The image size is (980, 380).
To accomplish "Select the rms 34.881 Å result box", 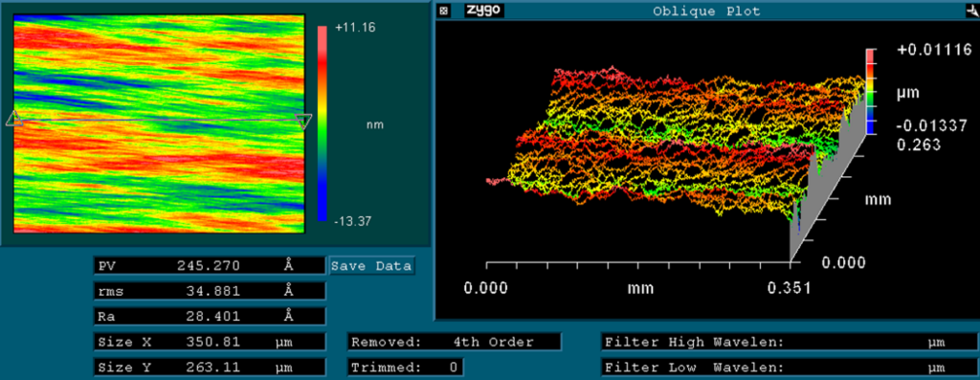I will click(x=210, y=291).
